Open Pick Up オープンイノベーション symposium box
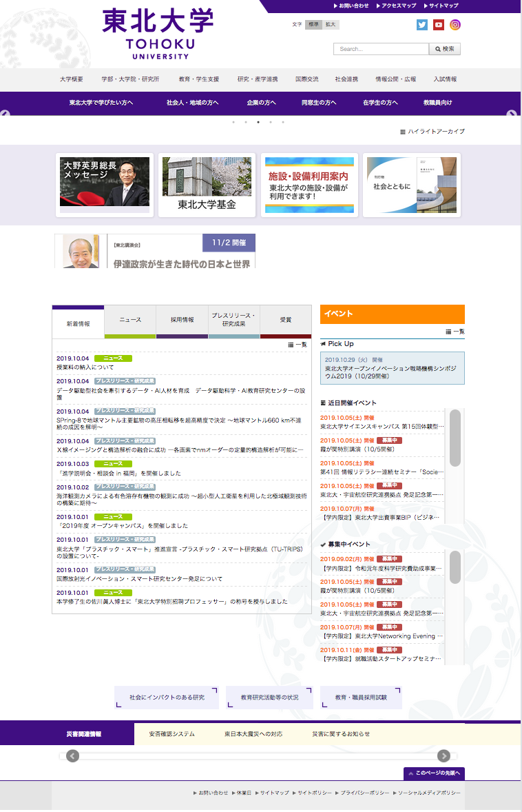This screenshot has height=812, width=522. pos(393,368)
